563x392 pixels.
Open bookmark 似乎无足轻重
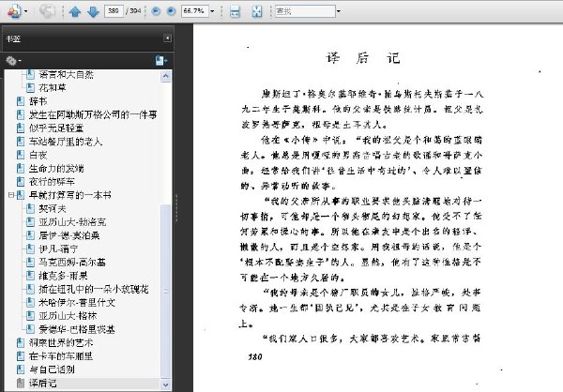coord(56,128)
